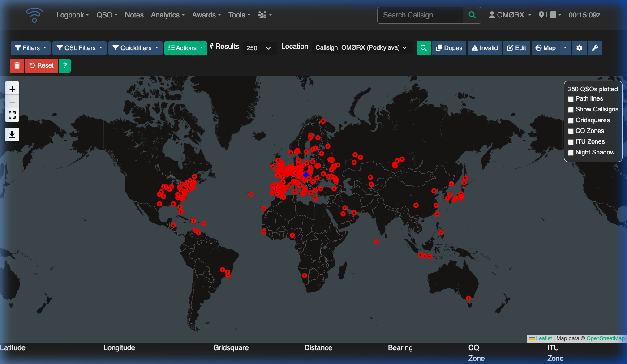Open the Callsign location selector

pos(361,48)
